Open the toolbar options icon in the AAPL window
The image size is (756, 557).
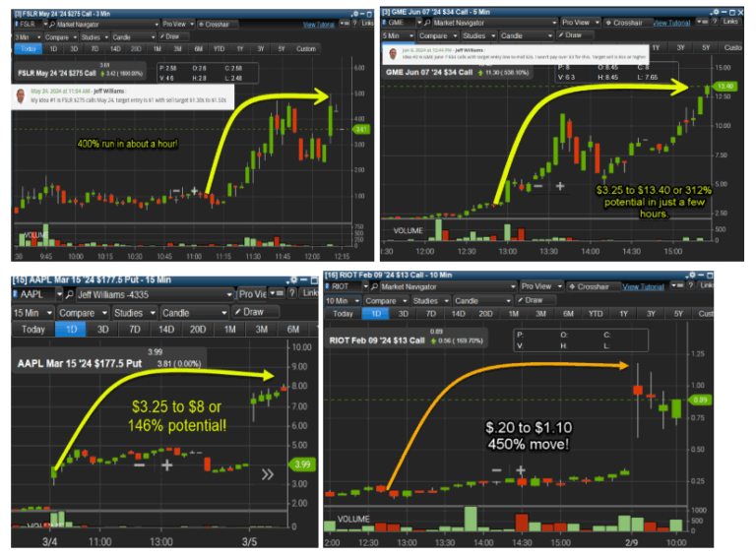tap(277, 293)
